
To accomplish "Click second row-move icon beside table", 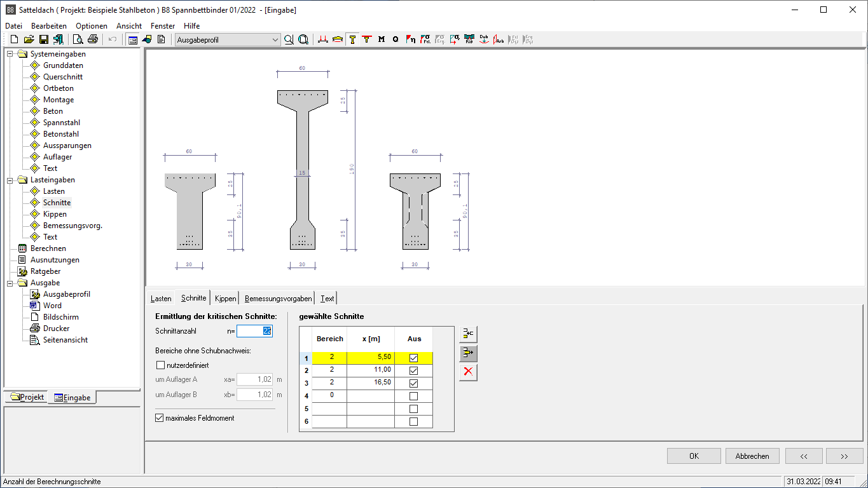I will (469, 353).
